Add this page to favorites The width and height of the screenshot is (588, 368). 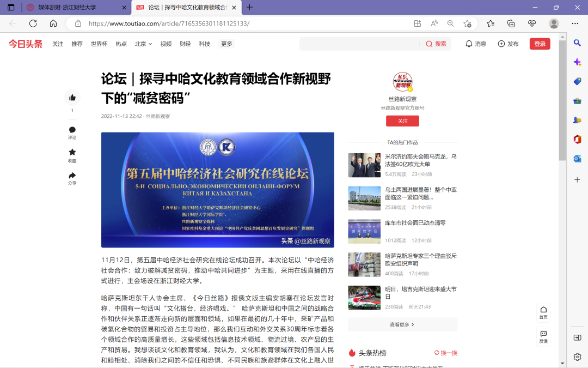[467, 23]
